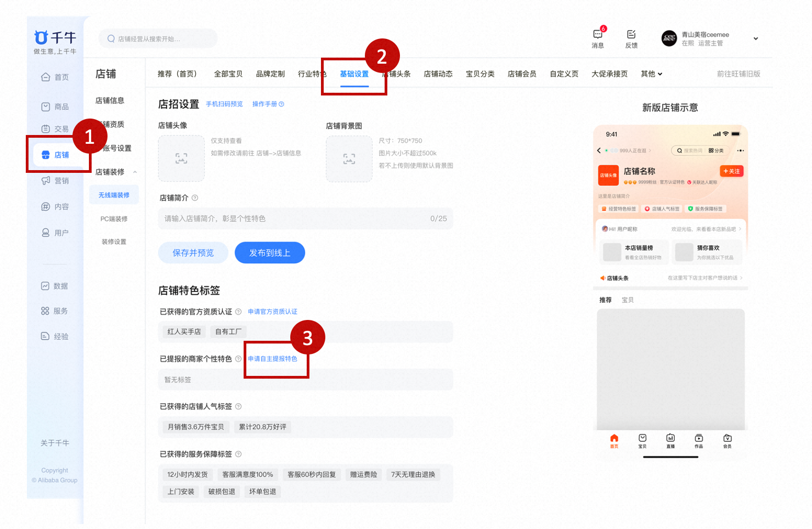Switch to the 品牌定制 tab
Image resolution: width=812 pixels, height=529 pixels.
pos(270,74)
